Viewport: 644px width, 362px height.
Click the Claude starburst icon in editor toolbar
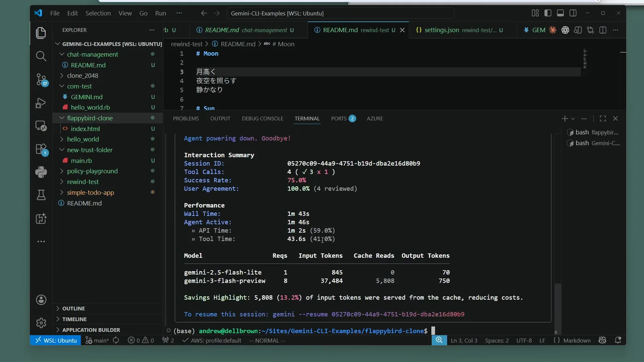pos(553,30)
